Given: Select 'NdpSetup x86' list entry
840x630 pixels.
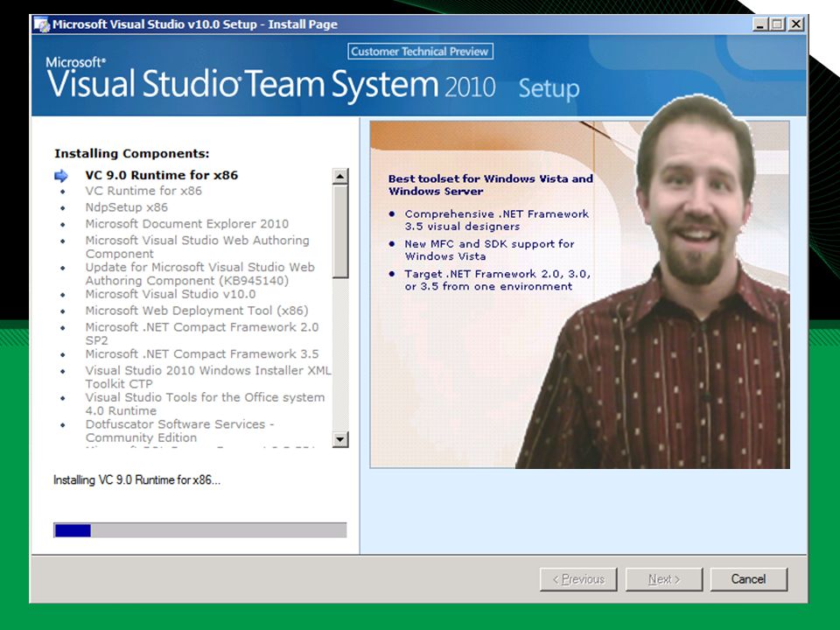Looking at the screenshot, I should 126,207.
